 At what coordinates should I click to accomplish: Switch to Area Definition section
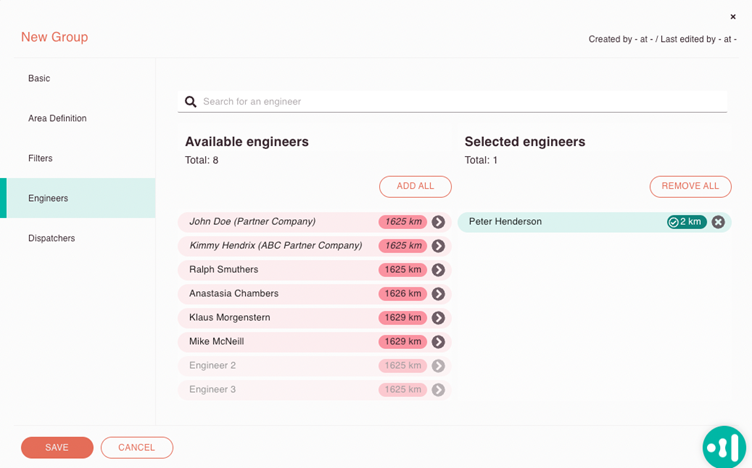click(x=57, y=118)
